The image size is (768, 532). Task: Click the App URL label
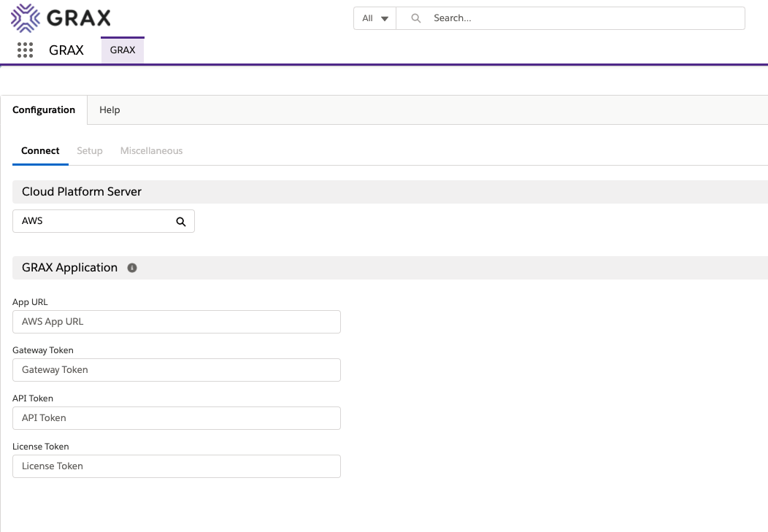click(30, 302)
